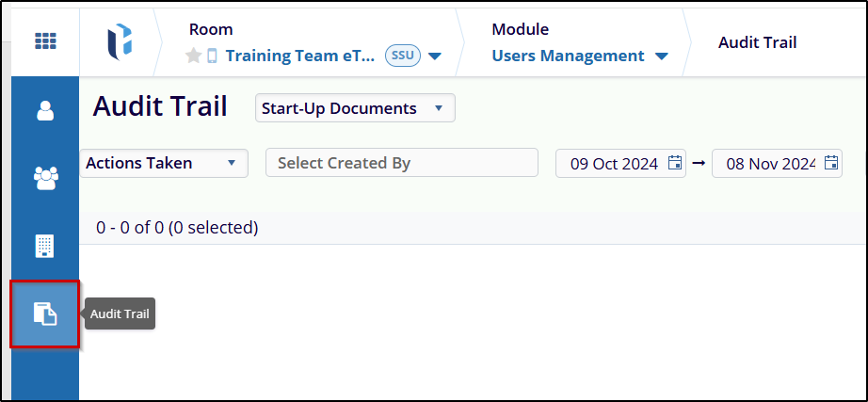Click the 09 Oct 2024 start date field
868x402 pixels.
(620, 164)
